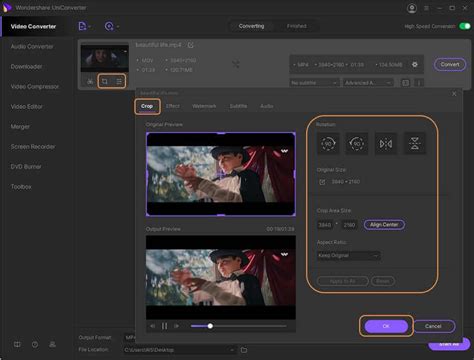Select DVD Burner in sidebar
474x360 pixels.
(x=26, y=166)
